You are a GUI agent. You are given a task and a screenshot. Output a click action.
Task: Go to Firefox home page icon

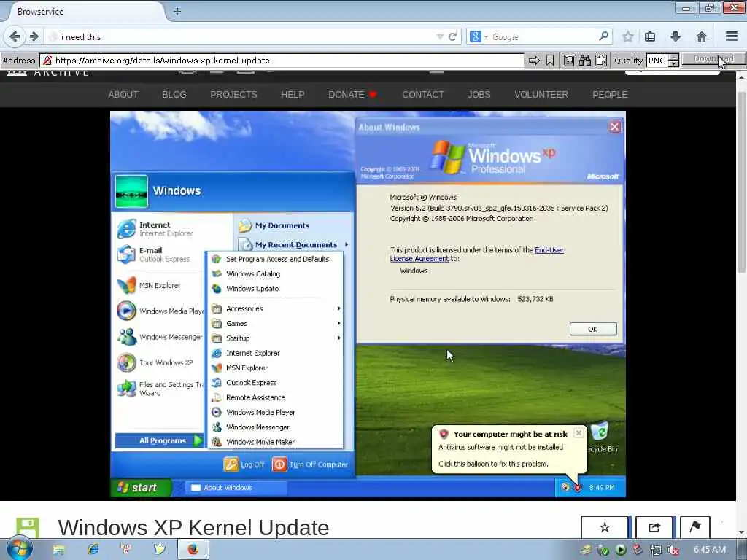(701, 36)
